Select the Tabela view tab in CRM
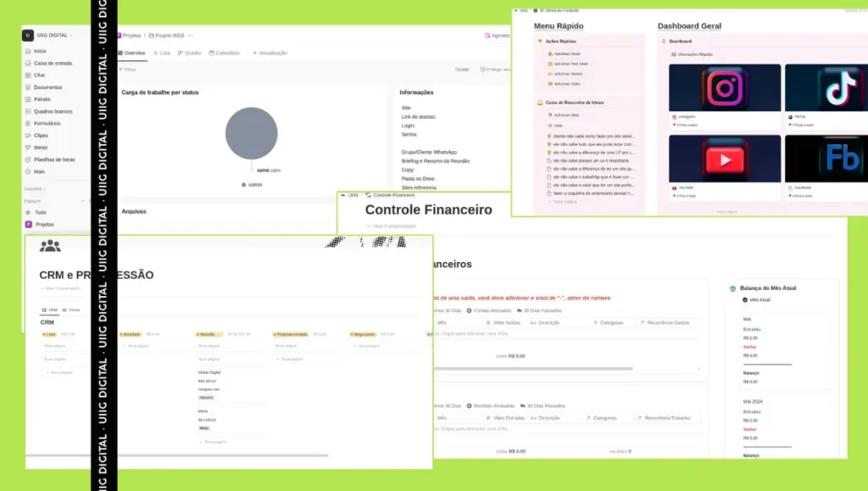The image size is (868, 491). (x=71, y=310)
